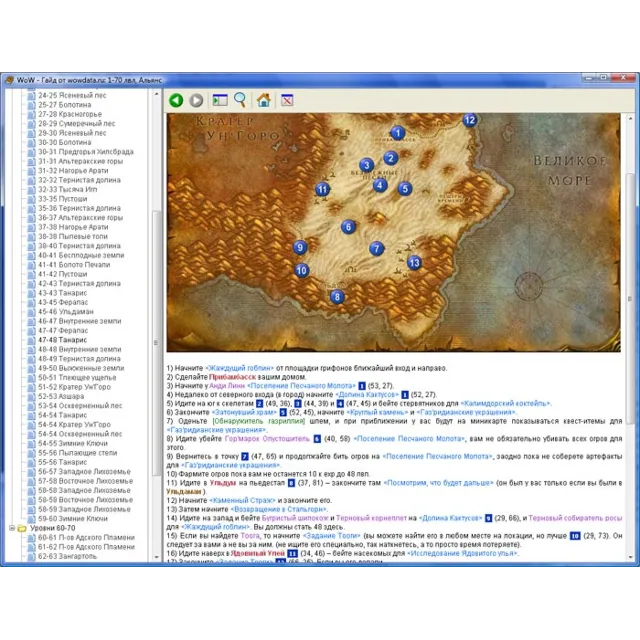
Task: Open 38-38 Пылевые топи chapter
Action: (73, 236)
